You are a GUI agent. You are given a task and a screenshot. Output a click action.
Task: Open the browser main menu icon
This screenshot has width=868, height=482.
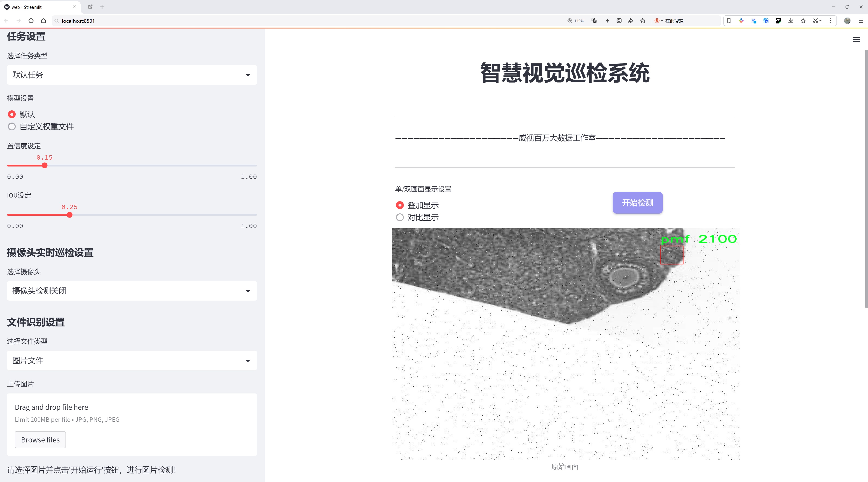click(861, 21)
